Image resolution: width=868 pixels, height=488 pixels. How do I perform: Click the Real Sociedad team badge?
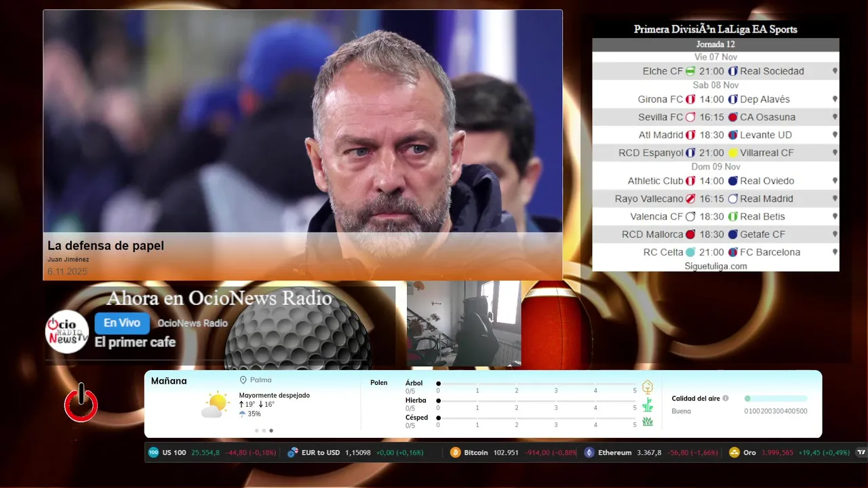(x=733, y=71)
